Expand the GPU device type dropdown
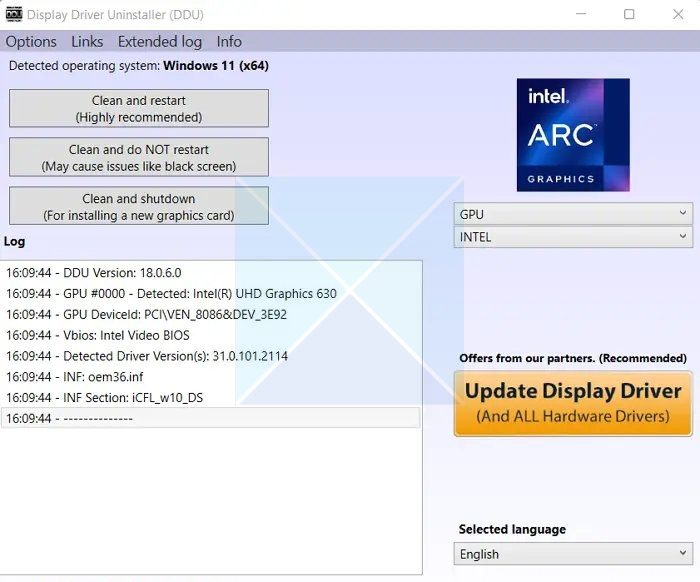The height and width of the screenshot is (582, 700). (573, 214)
